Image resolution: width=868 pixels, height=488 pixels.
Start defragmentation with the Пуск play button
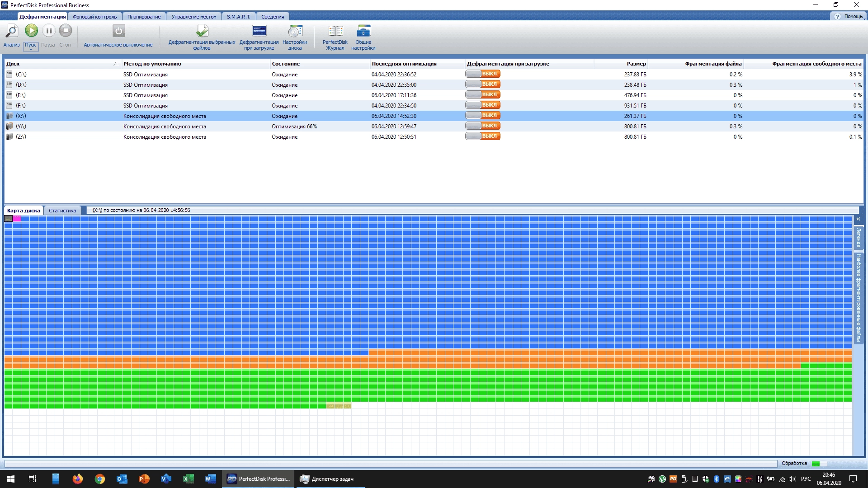[x=31, y=31]
